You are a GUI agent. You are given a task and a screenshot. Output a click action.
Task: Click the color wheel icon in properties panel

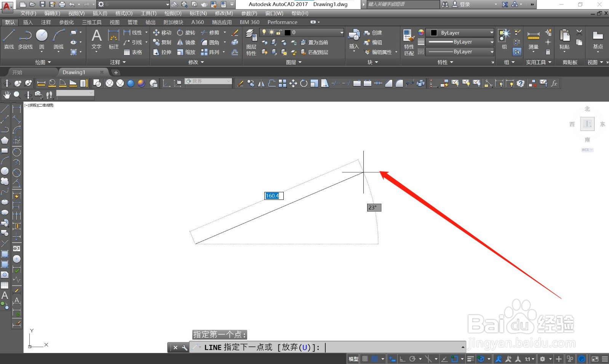pyautogui.click(x=421, y=32)
